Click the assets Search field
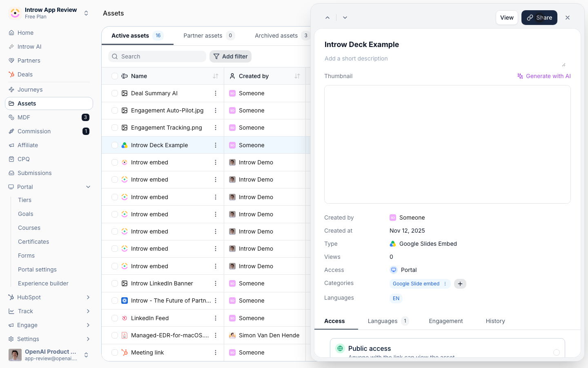Screen dimensions: 588x368 (157, 56)
